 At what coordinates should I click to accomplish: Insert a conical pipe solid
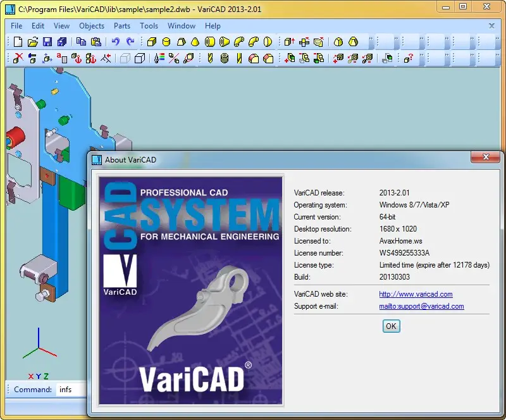(225, 42)
